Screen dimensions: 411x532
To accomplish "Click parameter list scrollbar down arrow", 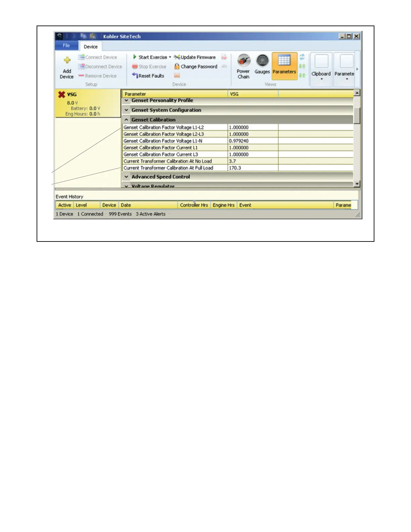I will pyautogui.click(x=357, y=184).
